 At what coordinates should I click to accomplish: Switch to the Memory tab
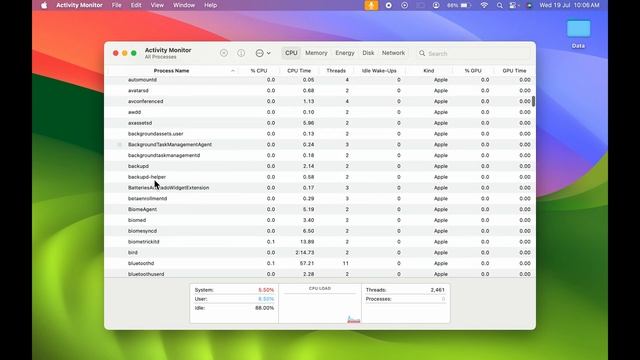click(316, 53)
